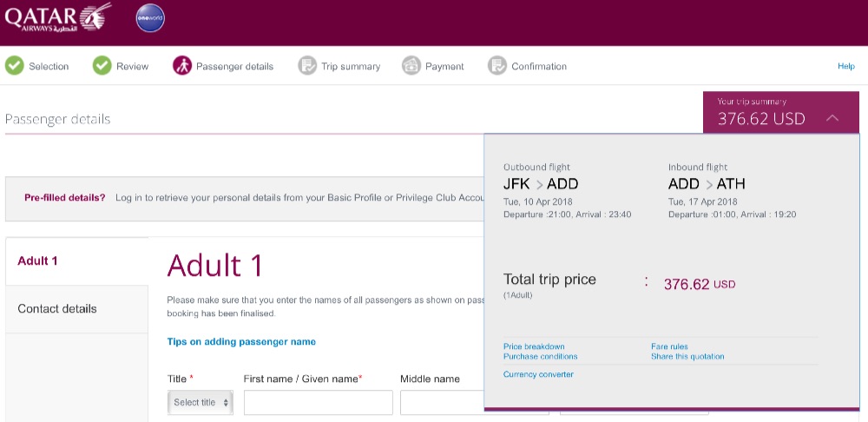The image size is (868, 422).
Task: Click the Selection step green checkmark icon
Action: [15, 66]
